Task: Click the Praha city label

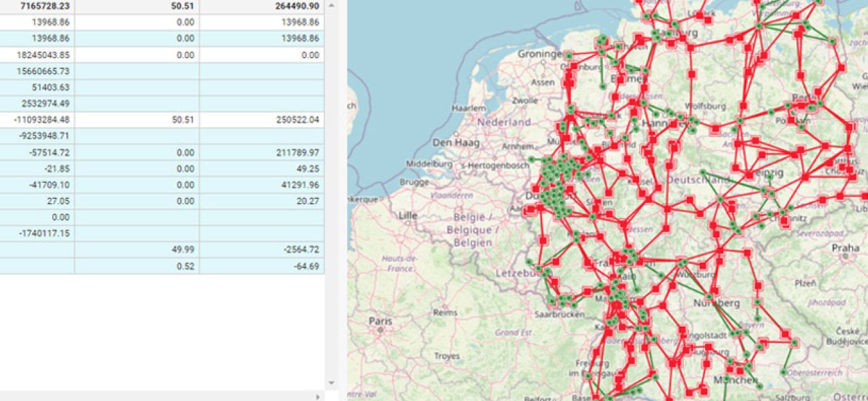Action: (846, 248)
